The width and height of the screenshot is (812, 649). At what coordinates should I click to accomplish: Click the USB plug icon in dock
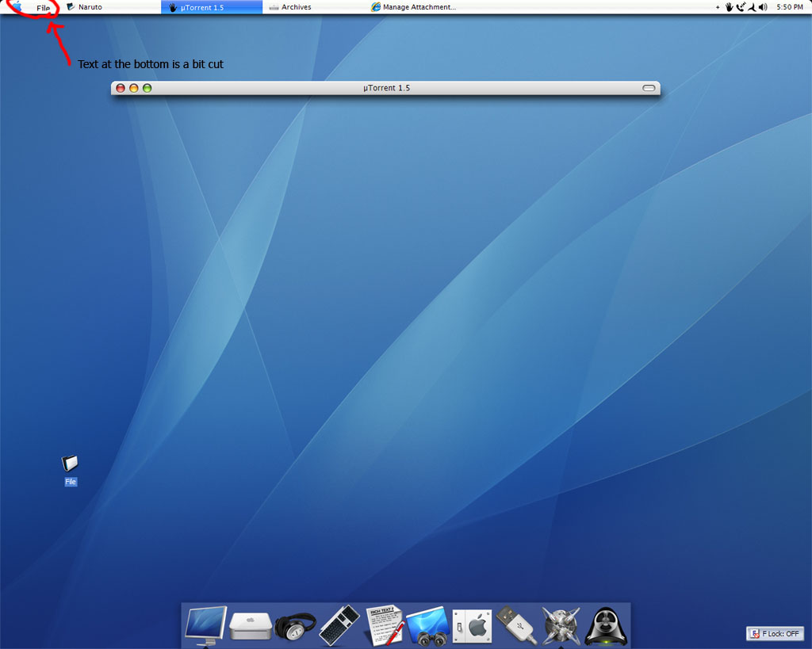click(516, 625)
